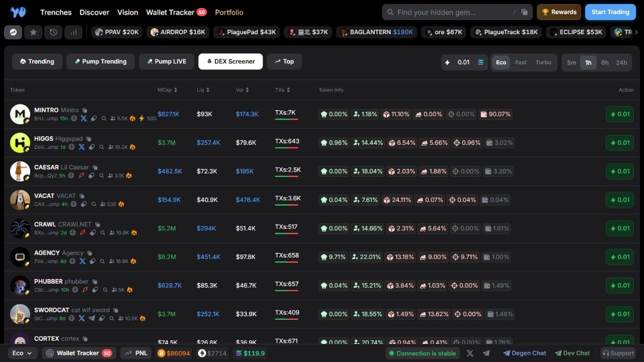Open the trending chart icon in ticker bar

pyautogui.click(x=13, y=32)
